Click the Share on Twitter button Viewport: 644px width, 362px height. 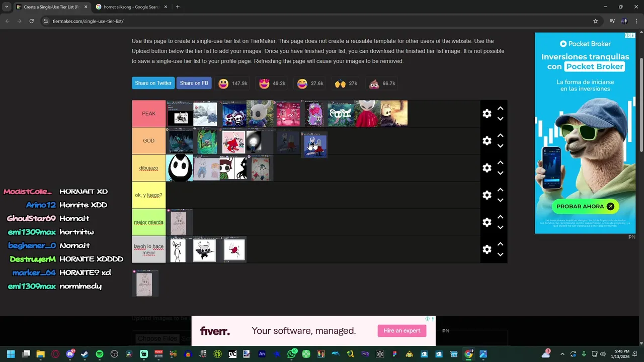click(x=153, y=83)
